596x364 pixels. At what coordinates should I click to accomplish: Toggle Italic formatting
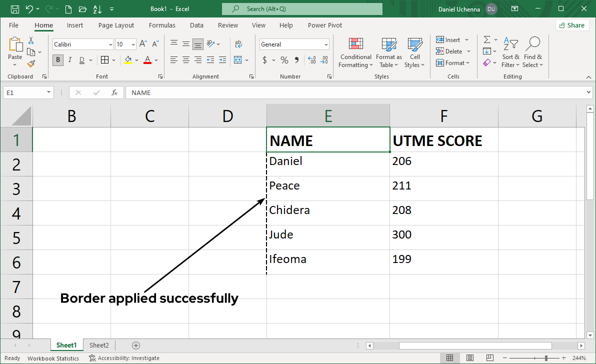coord(69,60)
